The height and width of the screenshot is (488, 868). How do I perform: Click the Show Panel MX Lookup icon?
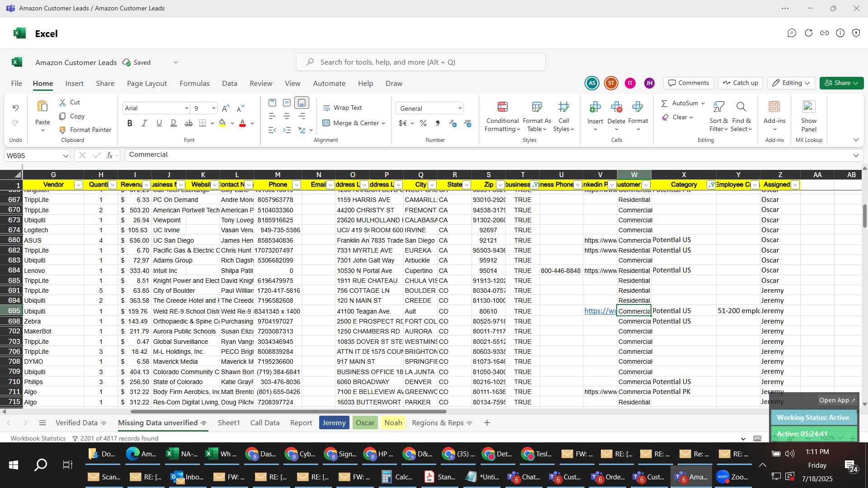pyautogui.click(x=808, y=107)
